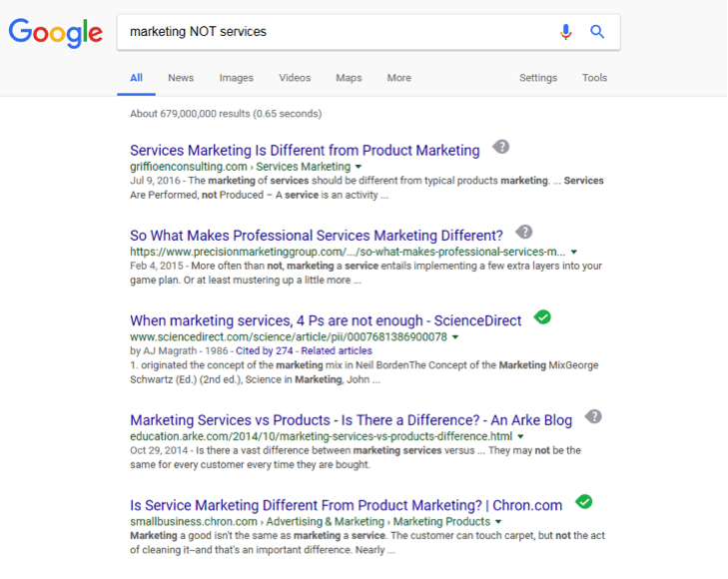
Task: Open dropdown arrow next to smallbusiness.chron.com URL
Action: (498, 522)
